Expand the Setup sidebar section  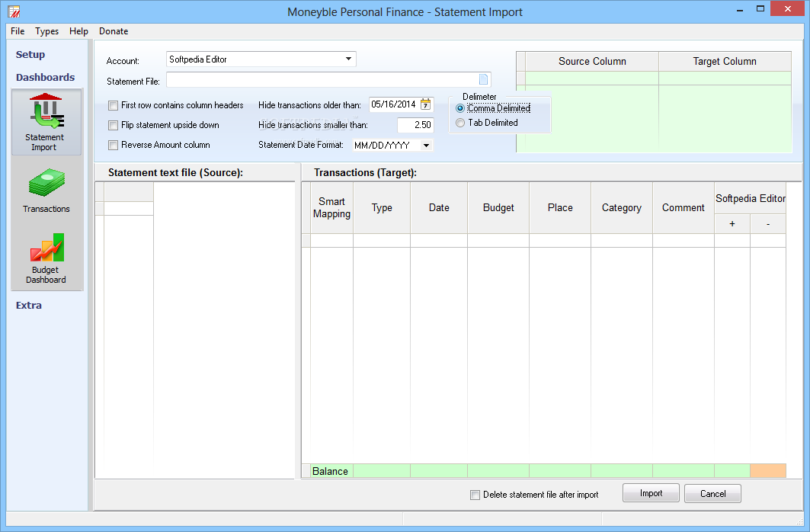pyautogui.click(x=30, y=54)
